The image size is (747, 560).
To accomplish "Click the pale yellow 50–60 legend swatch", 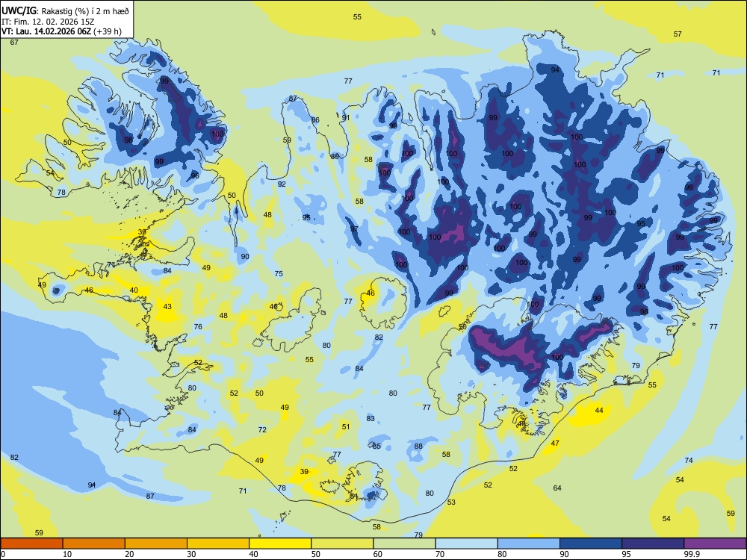I will tap(342, 544).
